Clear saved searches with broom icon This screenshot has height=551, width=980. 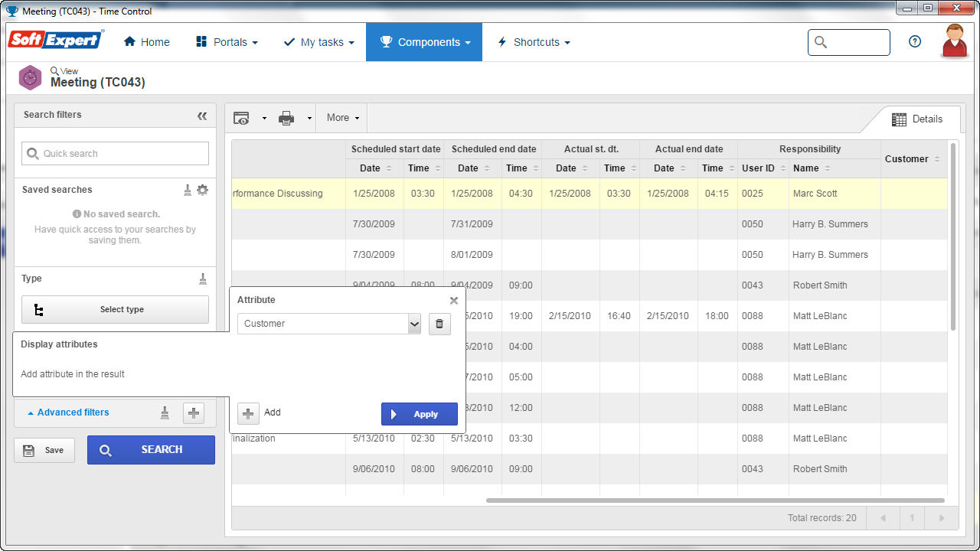coord(188,190)
